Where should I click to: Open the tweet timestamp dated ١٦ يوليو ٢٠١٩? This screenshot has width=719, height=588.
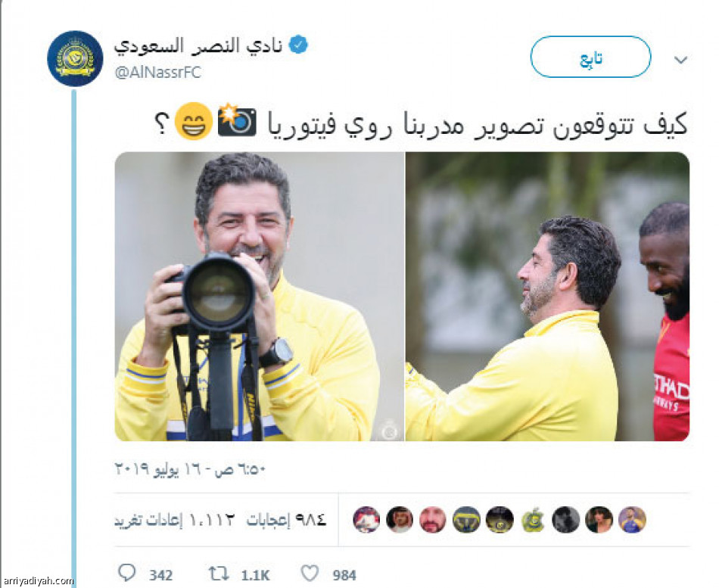190,469
